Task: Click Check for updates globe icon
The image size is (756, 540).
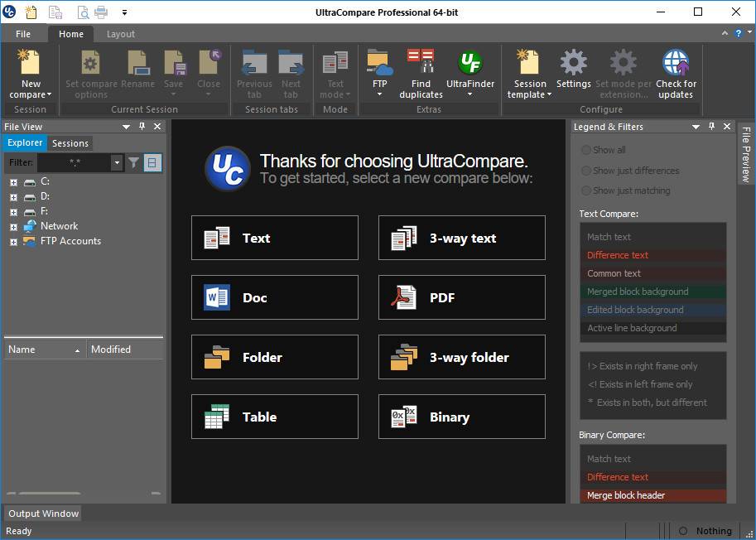Action: (x=676, y=62)
